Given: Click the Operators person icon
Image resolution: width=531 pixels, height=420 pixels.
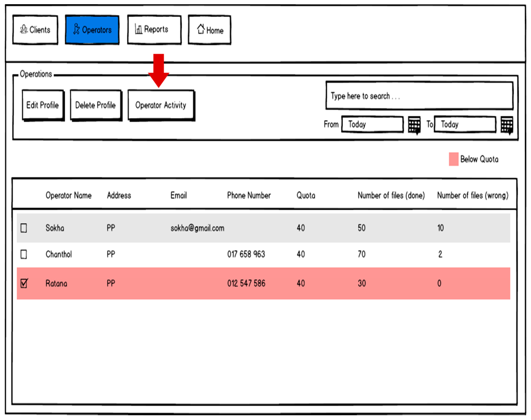Looking at the screenshot, I should pos(76,29).
